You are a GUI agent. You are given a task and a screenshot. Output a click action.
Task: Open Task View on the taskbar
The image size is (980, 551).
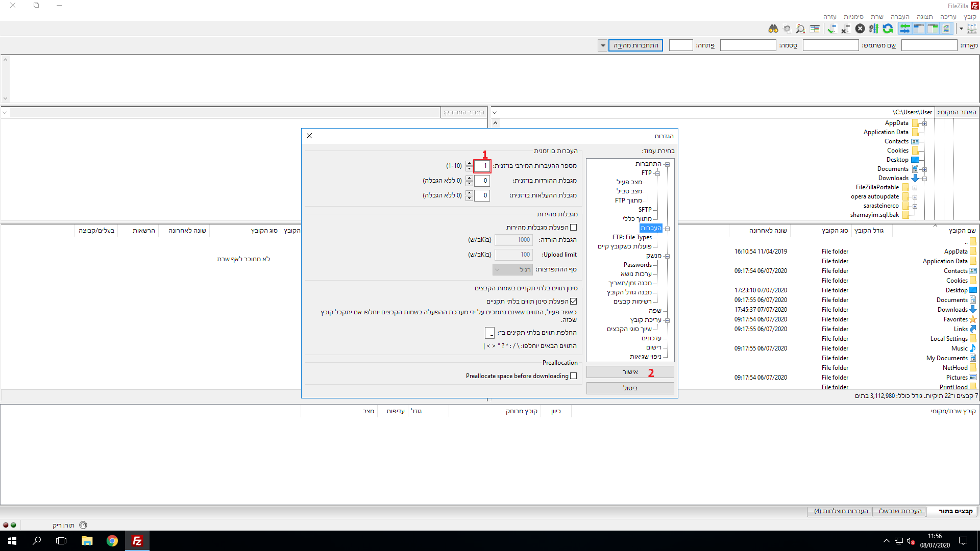61,541
